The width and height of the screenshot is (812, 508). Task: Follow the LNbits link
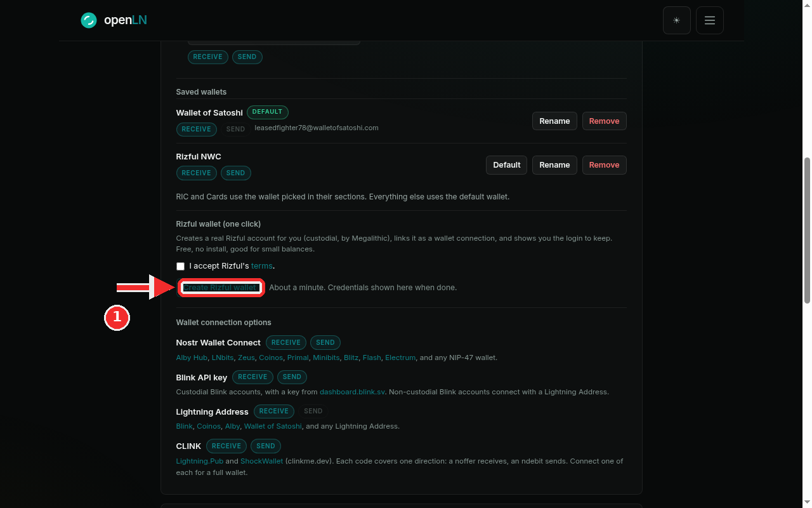click(x=223, y=358)
